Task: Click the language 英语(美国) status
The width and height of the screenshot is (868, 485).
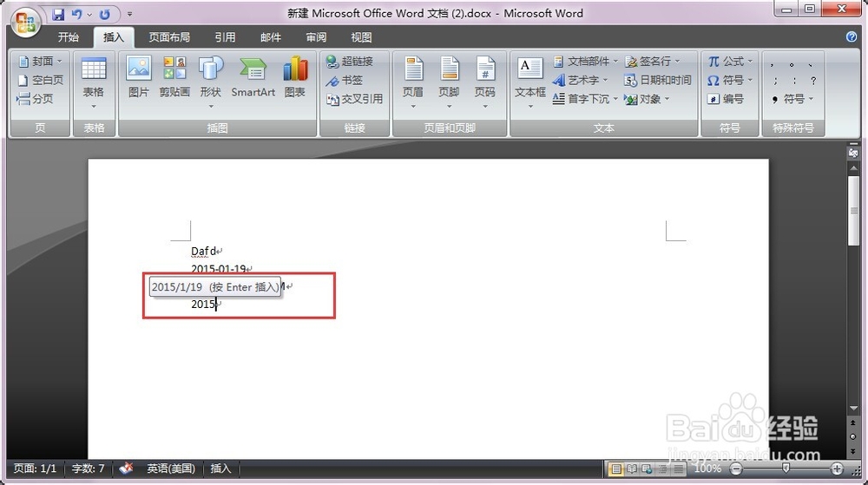Action: point(171,469)
